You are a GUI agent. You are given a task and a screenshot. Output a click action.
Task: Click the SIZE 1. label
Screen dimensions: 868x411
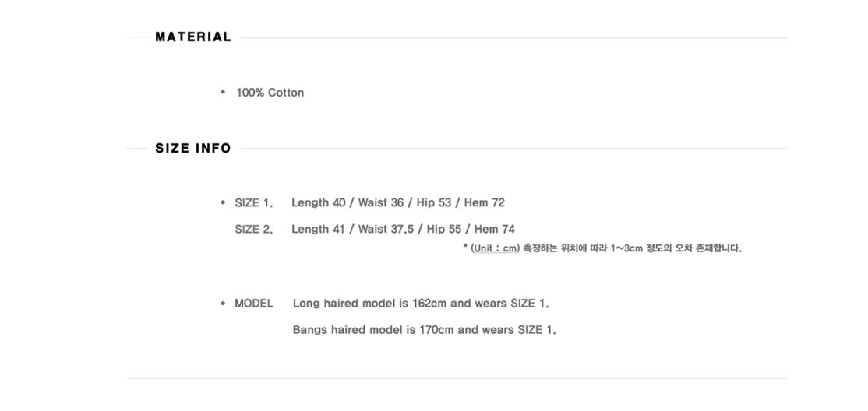(253, 203)
